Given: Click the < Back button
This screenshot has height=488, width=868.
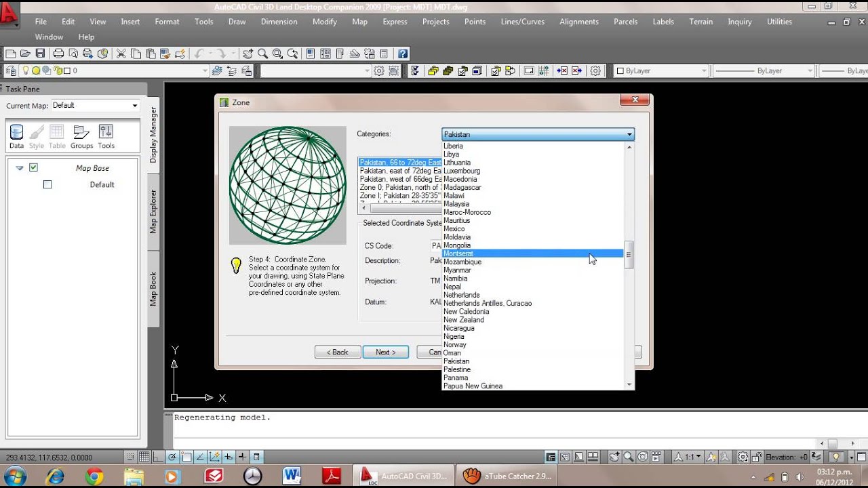Looking at the screenshot, I should [337, 352].
